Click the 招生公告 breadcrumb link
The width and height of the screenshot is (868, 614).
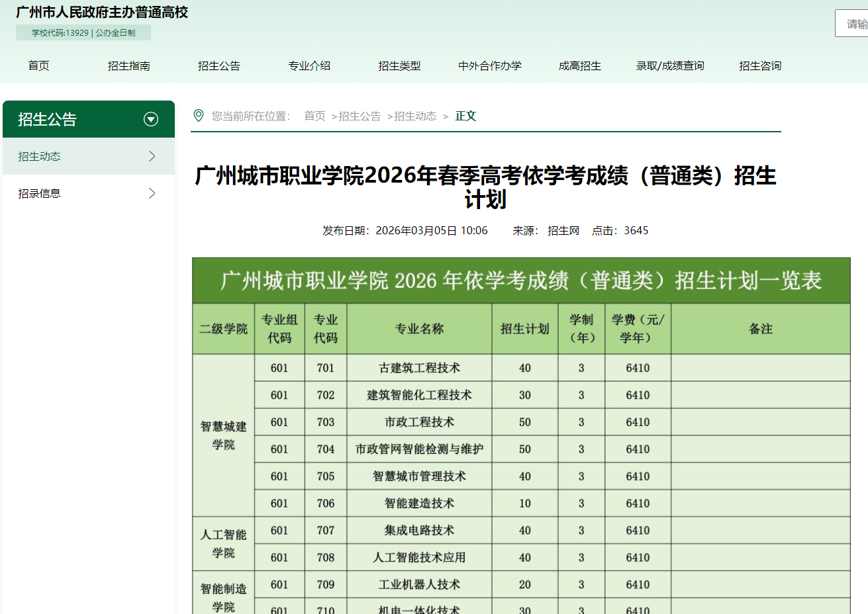tap(358, 115)
